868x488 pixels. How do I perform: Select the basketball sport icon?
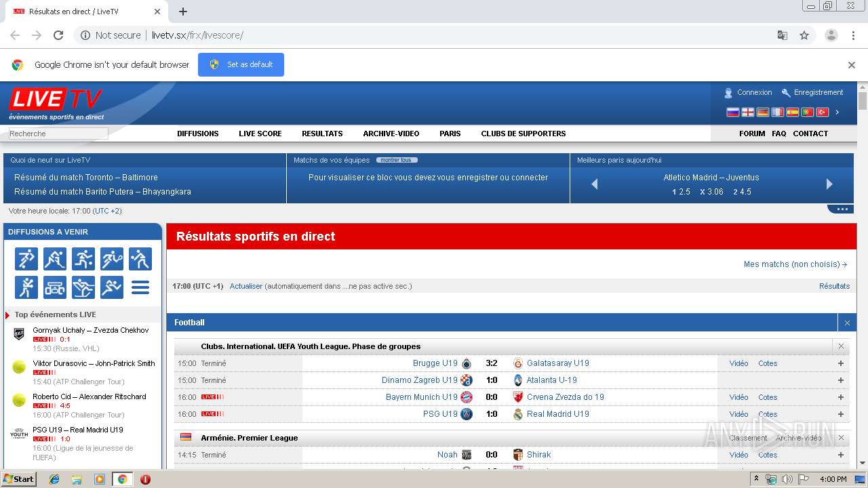click(83, 259)
